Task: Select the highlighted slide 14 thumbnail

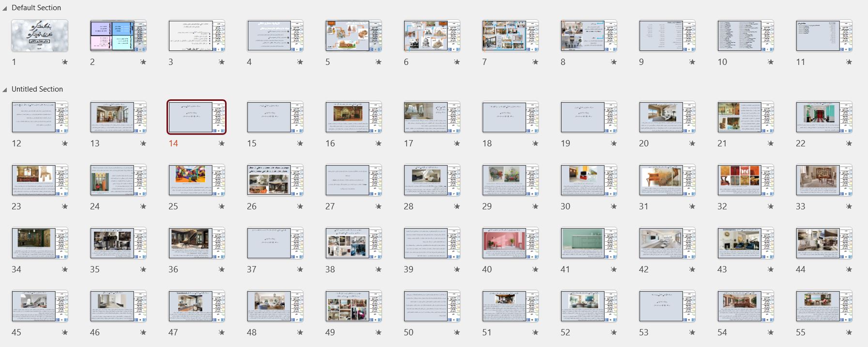Action: tap(197, 117)
